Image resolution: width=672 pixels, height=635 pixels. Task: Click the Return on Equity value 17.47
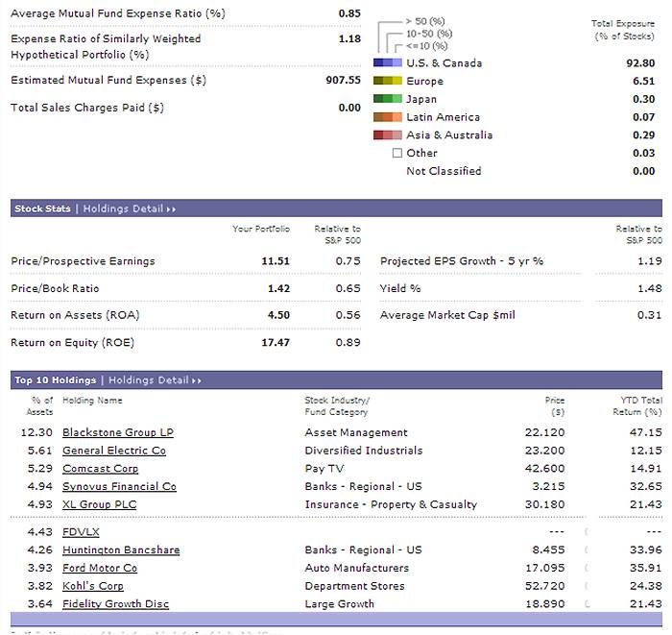tap(276, 343)
